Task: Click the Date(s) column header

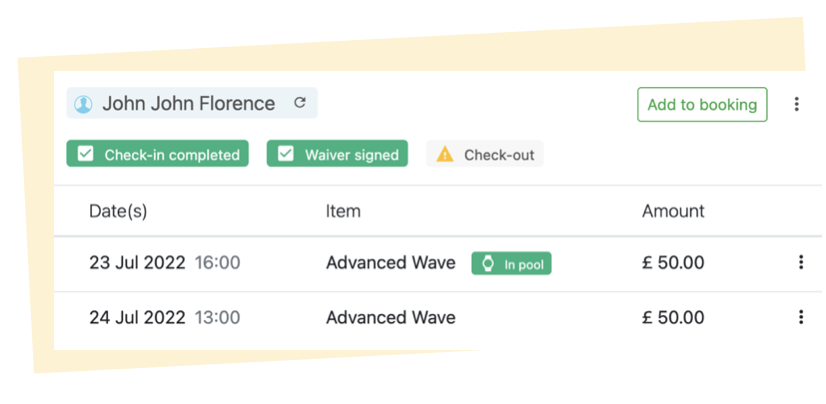Action: [118, 211]
